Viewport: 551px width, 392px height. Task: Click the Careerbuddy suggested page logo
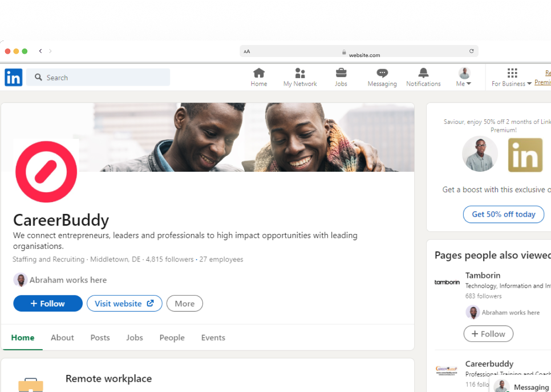[x=447, y=370]
